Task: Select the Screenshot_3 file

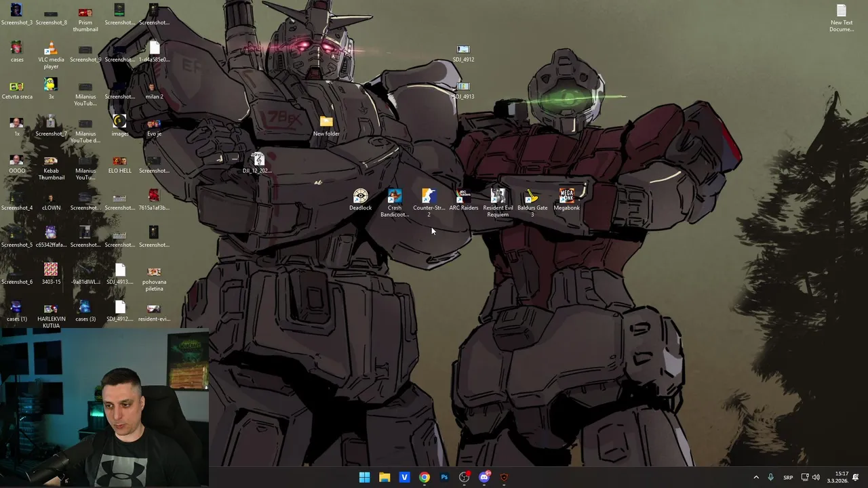Action: coord(16,15)
